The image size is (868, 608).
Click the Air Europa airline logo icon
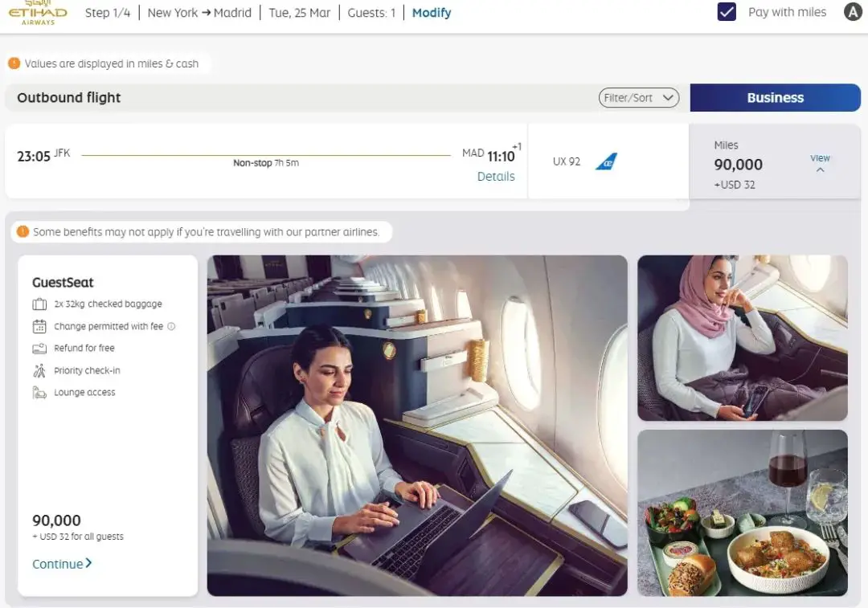click(x=606, y=161)
